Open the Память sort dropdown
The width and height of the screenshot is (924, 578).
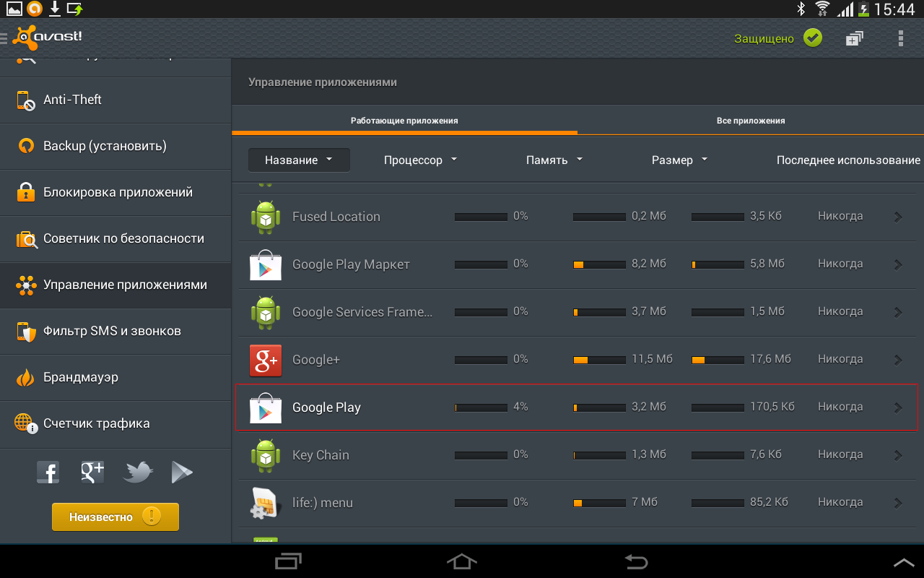554,160
